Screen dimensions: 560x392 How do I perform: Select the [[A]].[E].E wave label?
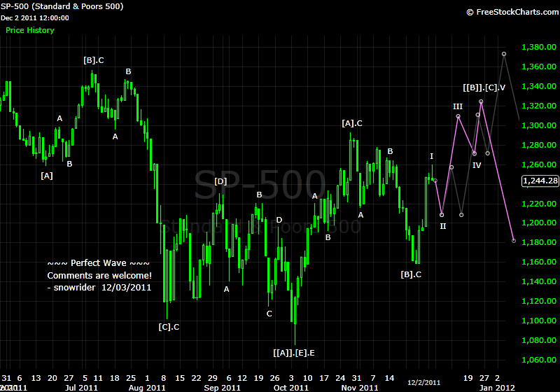coord(294,353)
